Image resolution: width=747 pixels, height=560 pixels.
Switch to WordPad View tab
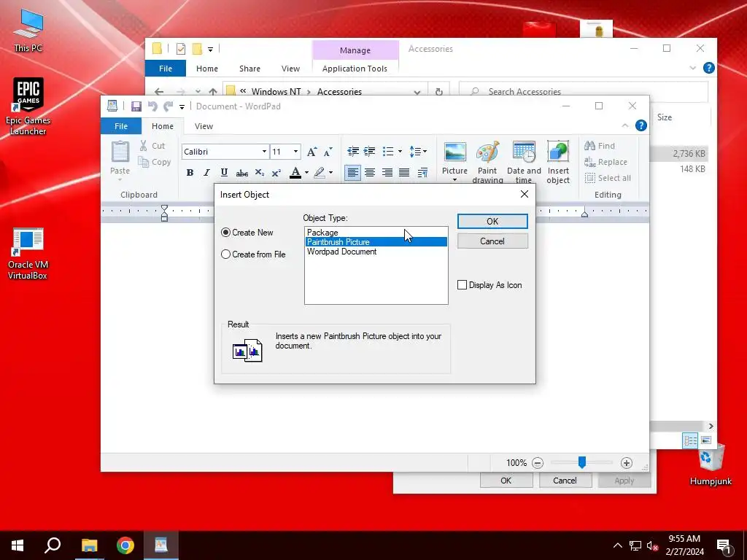[204, 126]
